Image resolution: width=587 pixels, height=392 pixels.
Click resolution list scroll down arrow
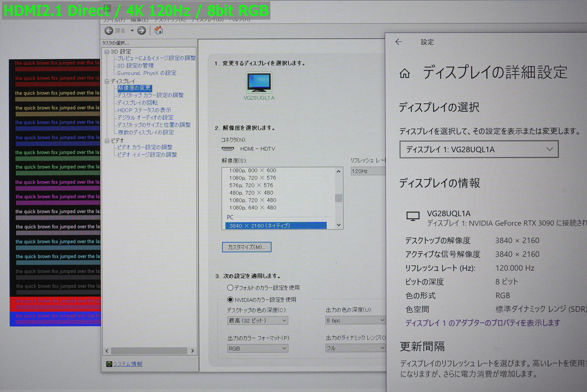[x=339, y=225]
